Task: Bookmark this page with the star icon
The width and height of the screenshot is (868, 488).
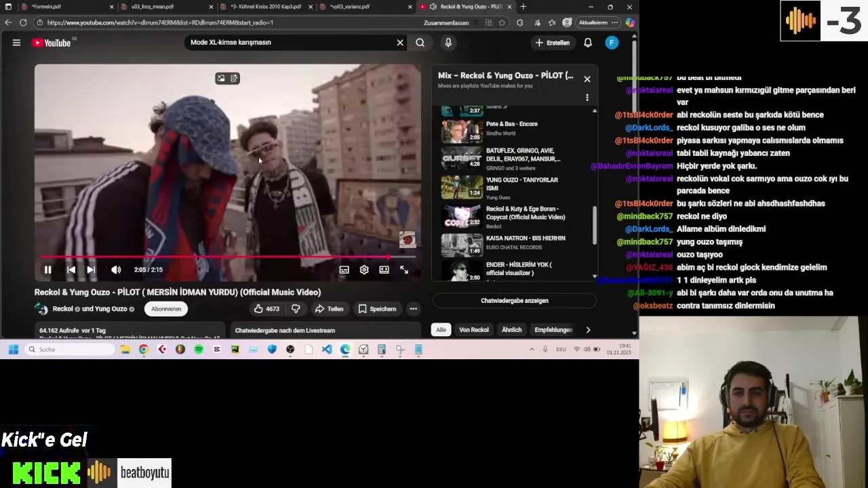Action: tap(502, 22)
